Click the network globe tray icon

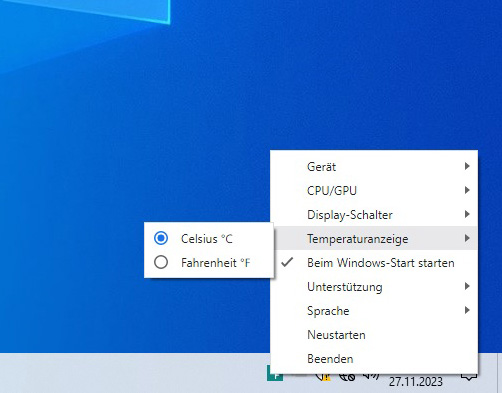347,377
